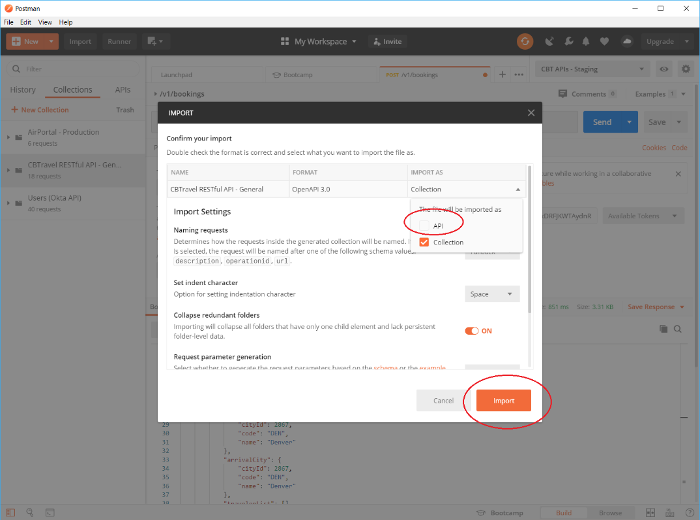Open CBT APIs - Staging environment dropdown
Image resolution: width=700 pixels, height=520 pixels.
[592, 69]
